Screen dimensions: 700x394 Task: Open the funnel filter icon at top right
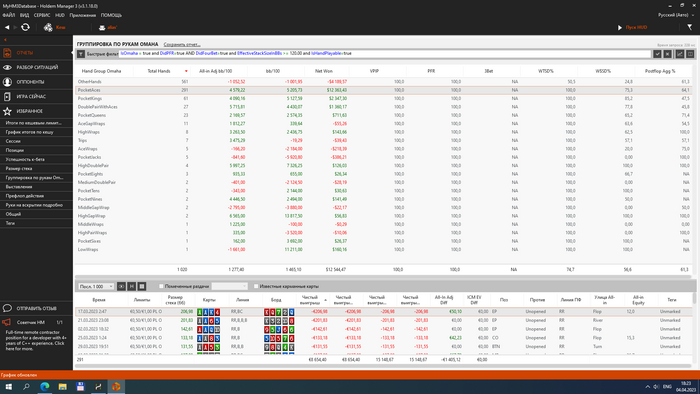(690, 27)
